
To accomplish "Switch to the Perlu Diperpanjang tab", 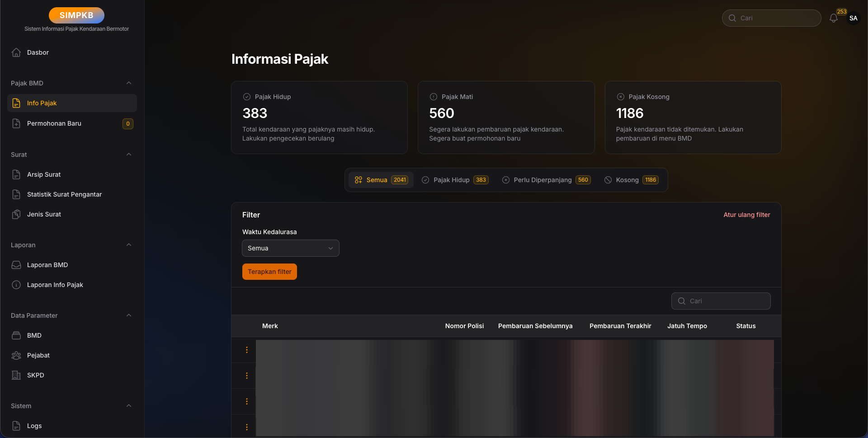I will coord(546,180).
